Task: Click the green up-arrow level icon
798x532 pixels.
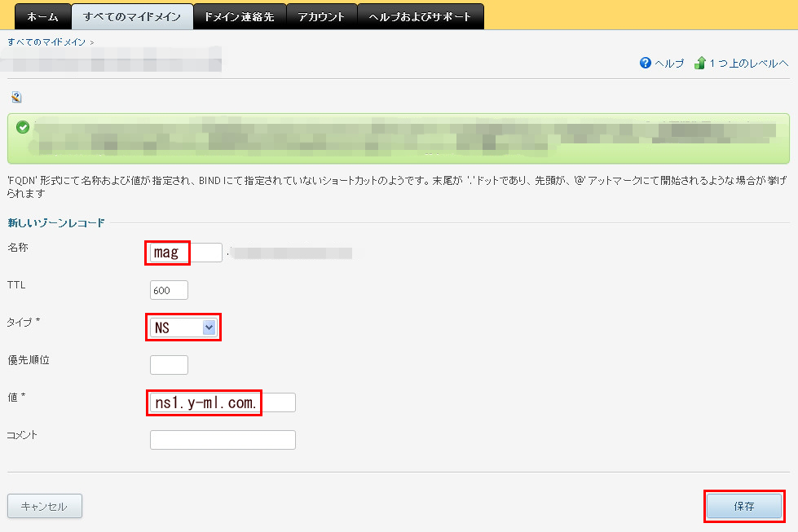Action: tap(700, 63)
